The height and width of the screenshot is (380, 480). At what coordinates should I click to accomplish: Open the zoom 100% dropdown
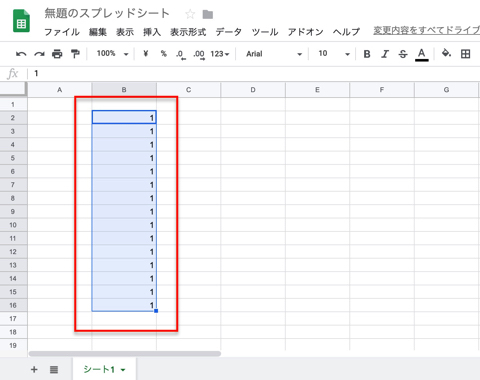(x=112, y=53)
